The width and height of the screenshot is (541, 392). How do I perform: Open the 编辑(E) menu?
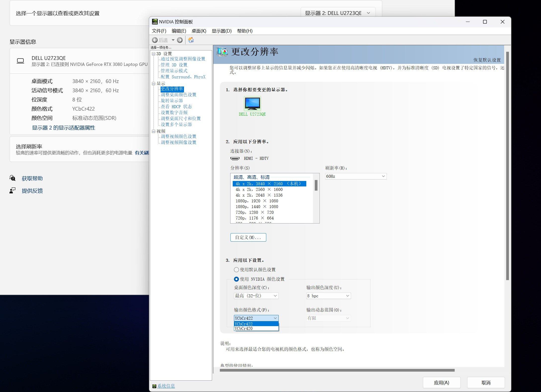click(x=179, y=31)
